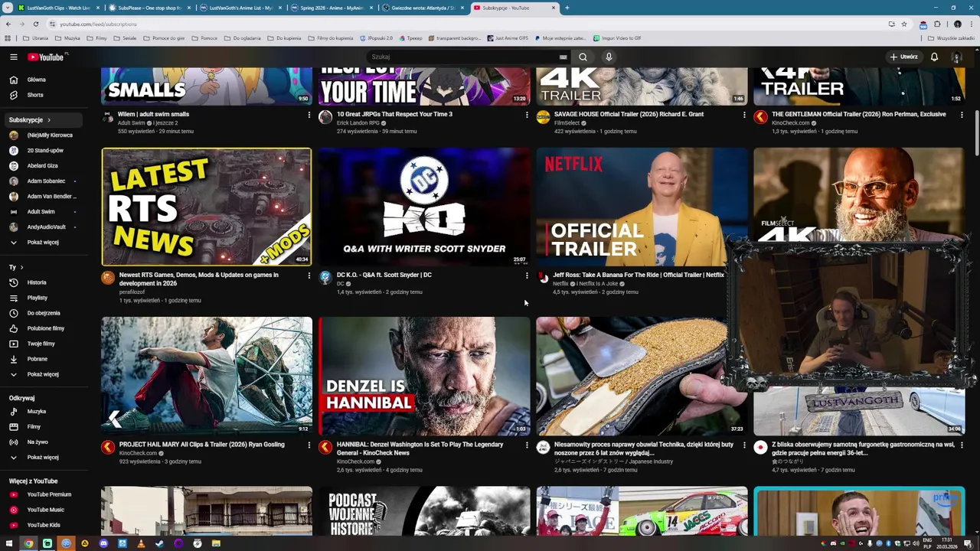Screen dimensions: 980x551
Task: Go back in browser toolbar
Action: 8,24
